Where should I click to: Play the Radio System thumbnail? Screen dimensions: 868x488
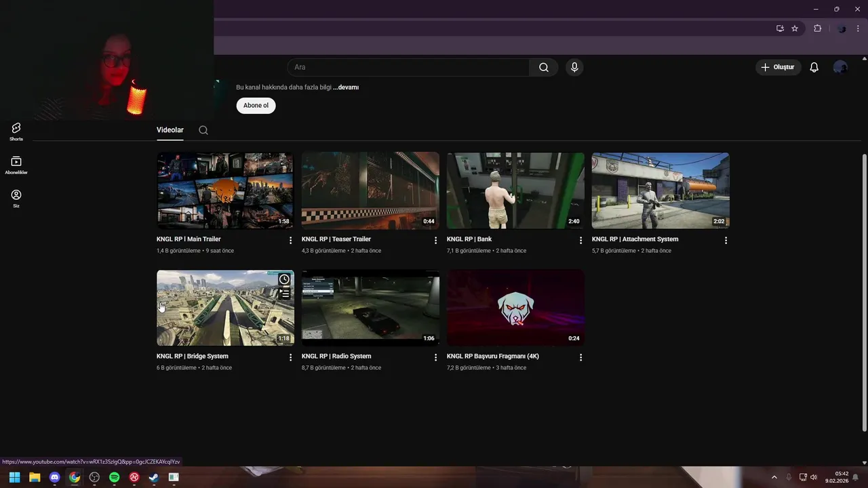[x=370, y=308]
